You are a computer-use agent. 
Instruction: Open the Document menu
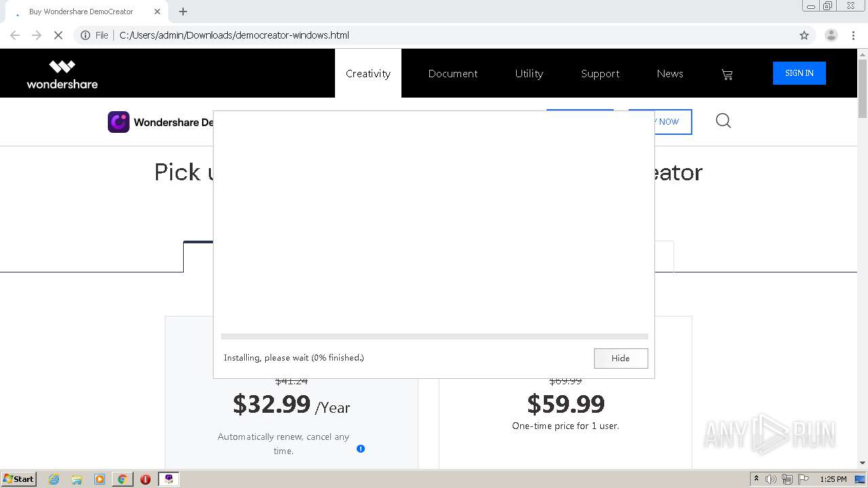(x=453, y=74)
